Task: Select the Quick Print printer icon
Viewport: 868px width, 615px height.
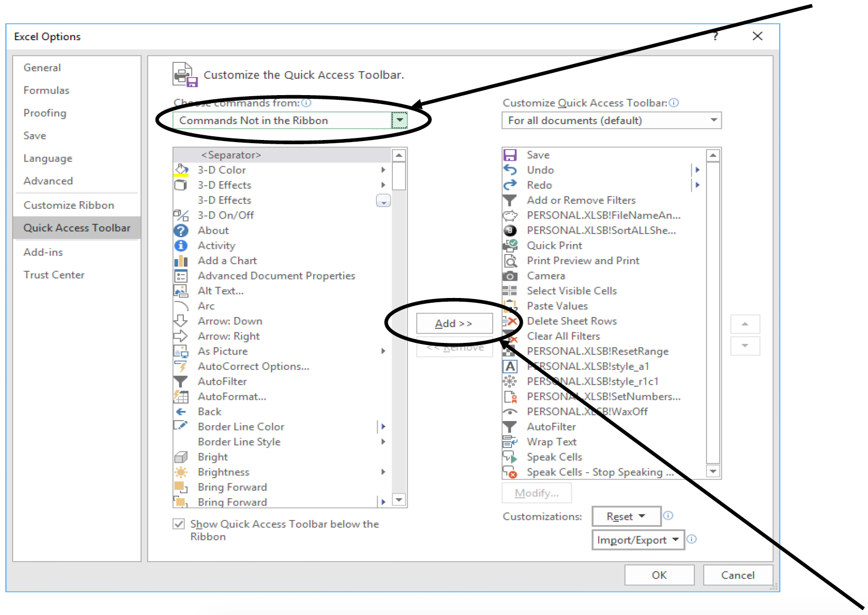Action: [510, 245]
